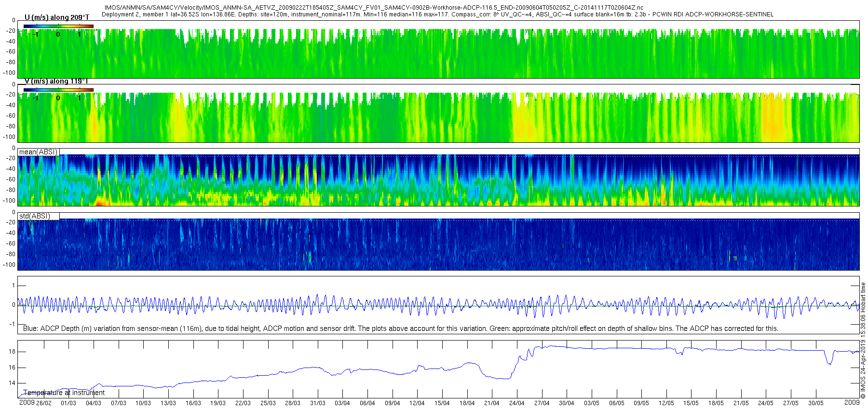Click the 19/03 date tick label
The height and width of the screenshot is (410, 868).
coord(218,403)
